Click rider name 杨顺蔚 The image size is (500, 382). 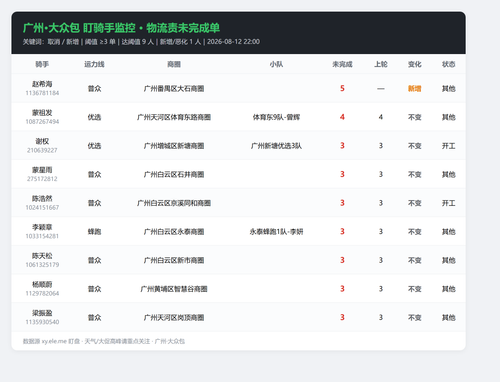(42, 285)
